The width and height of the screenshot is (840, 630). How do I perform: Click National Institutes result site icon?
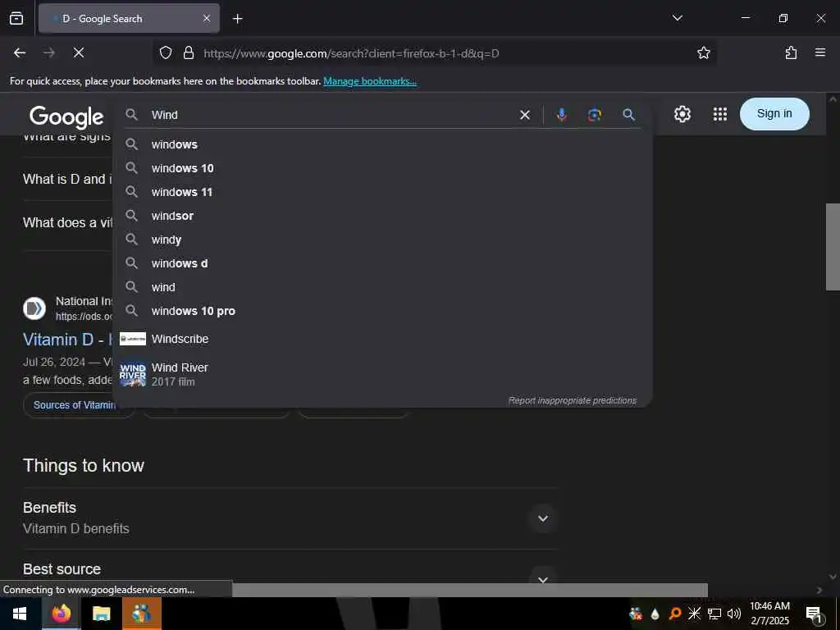[34, 308]
